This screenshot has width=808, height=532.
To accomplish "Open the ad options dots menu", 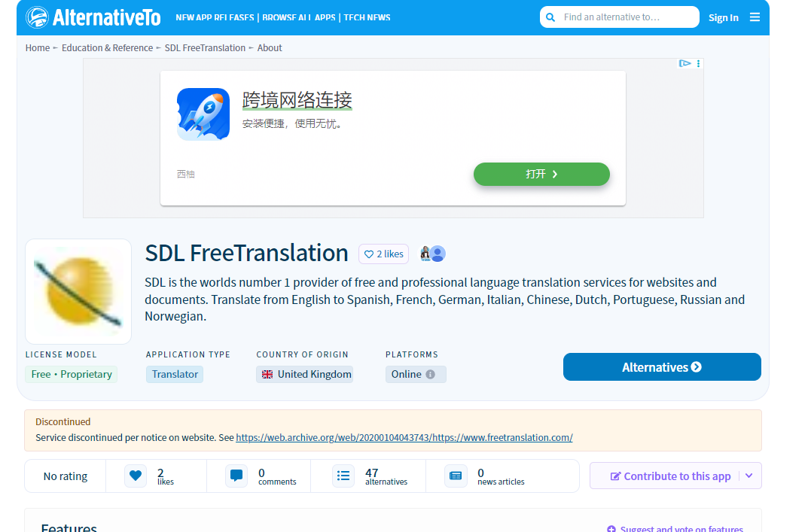I will tap(698, 63).
